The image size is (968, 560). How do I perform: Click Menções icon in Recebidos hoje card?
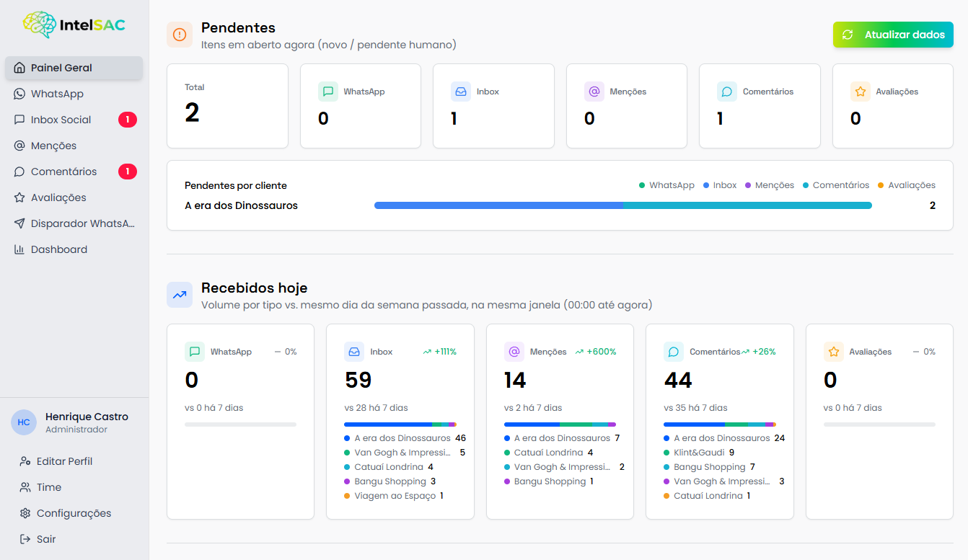point(514,352)
